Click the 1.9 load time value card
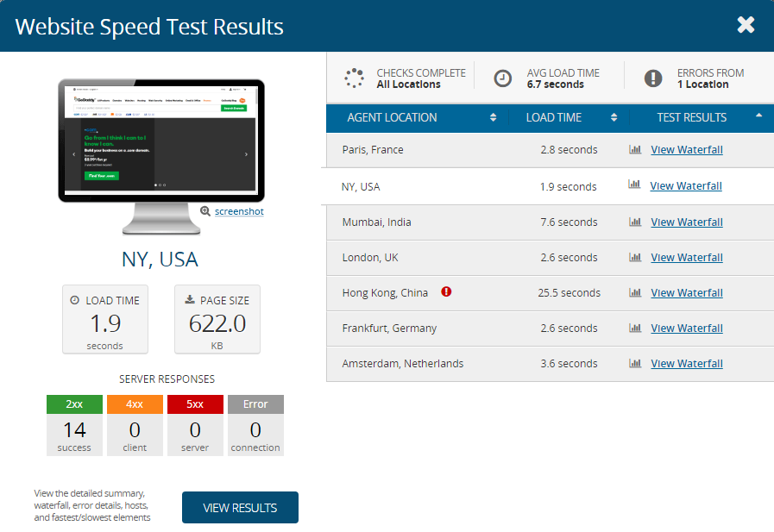774x532 pixels. tap(105, 320)
